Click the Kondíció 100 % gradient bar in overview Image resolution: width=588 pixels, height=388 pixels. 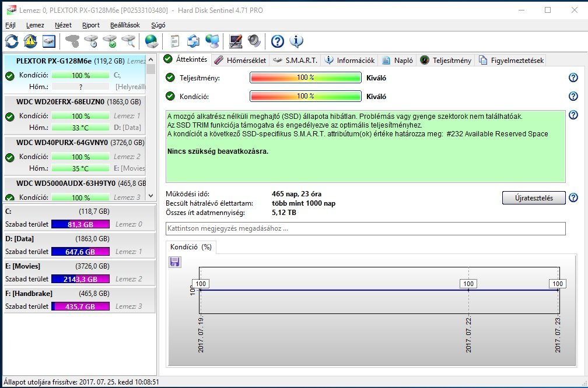point(306,96)
